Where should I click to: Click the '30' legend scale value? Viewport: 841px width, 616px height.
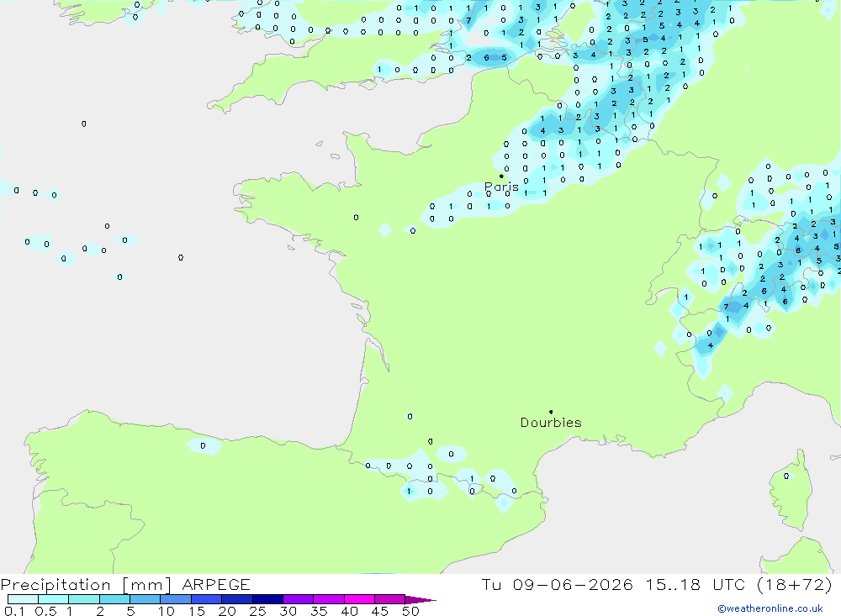(288, 611)
